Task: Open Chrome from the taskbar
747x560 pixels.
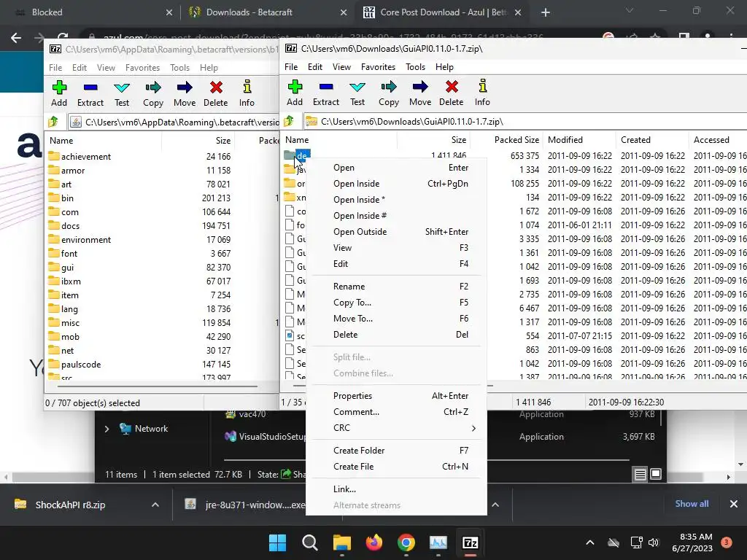Action: click(406, 542)
